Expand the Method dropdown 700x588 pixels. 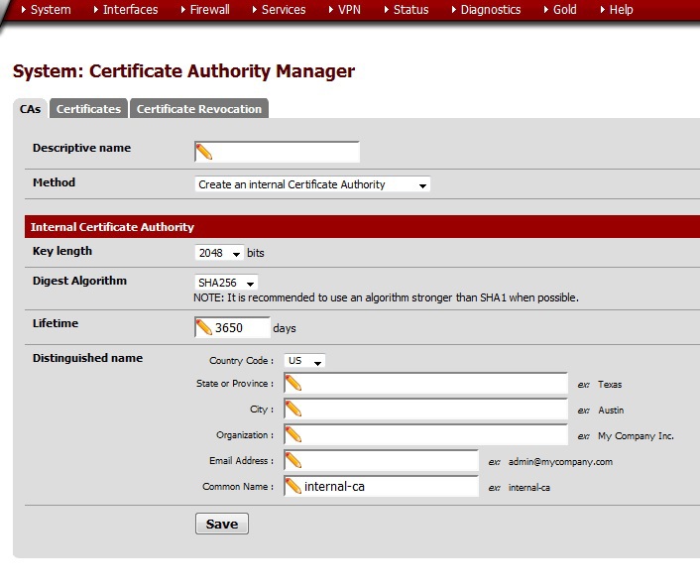click(x=312, y=184)
